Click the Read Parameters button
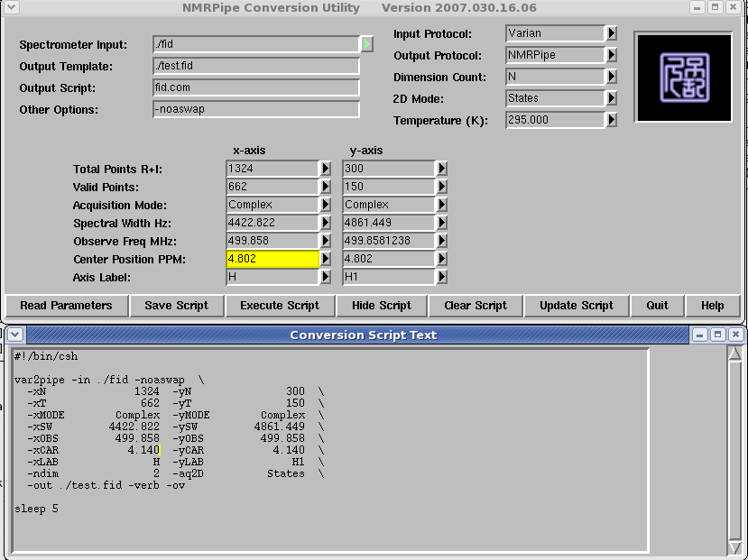 66,306
